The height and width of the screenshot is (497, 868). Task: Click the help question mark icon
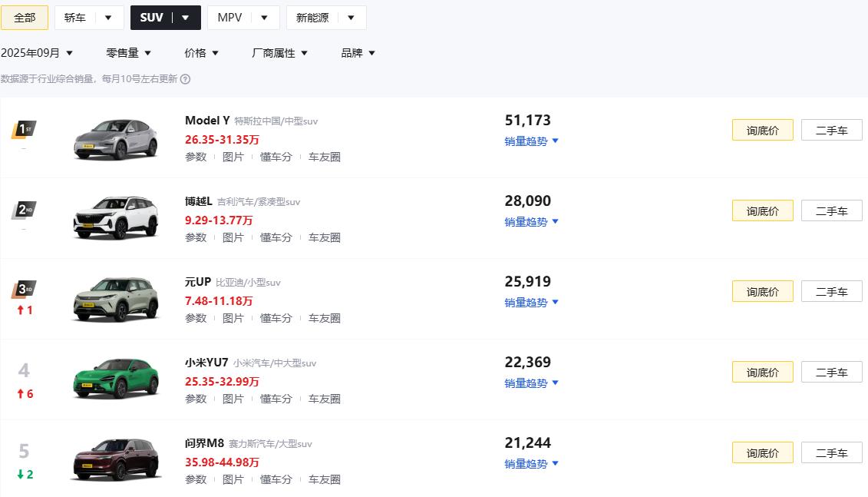[x=185, y=78]
